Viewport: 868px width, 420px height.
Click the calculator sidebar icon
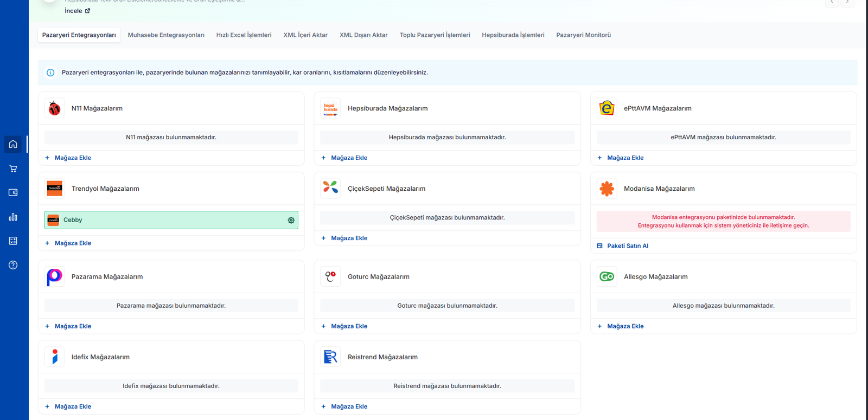13,241
